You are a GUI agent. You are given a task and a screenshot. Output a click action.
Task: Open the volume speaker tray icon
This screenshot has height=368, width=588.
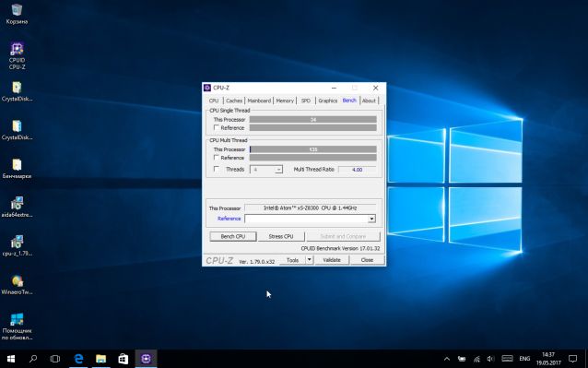point(490,359)
